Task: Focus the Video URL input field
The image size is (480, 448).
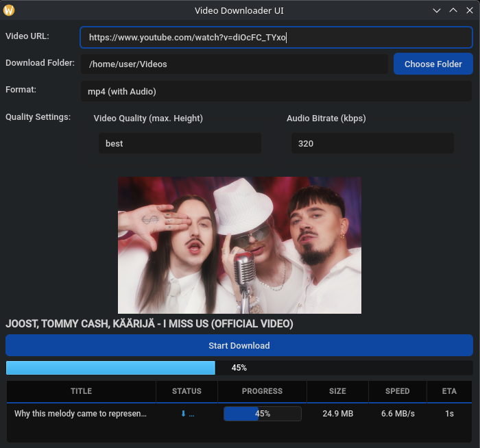Action: pyautogui.click(x=276, y=37)
